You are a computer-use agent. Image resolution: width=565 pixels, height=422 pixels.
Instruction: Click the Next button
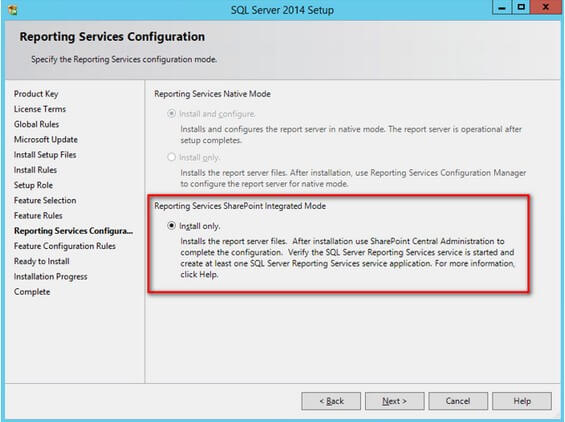click(395, 401)
